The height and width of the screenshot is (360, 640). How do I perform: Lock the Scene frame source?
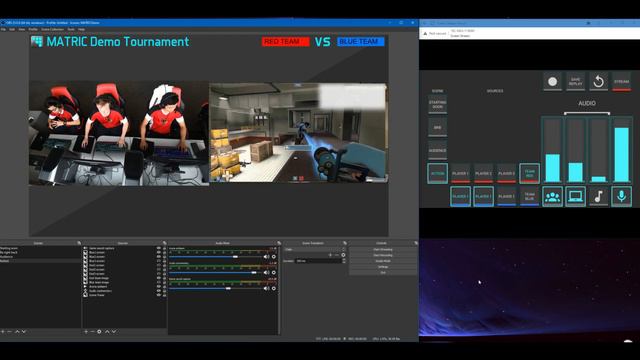[164, 295]
